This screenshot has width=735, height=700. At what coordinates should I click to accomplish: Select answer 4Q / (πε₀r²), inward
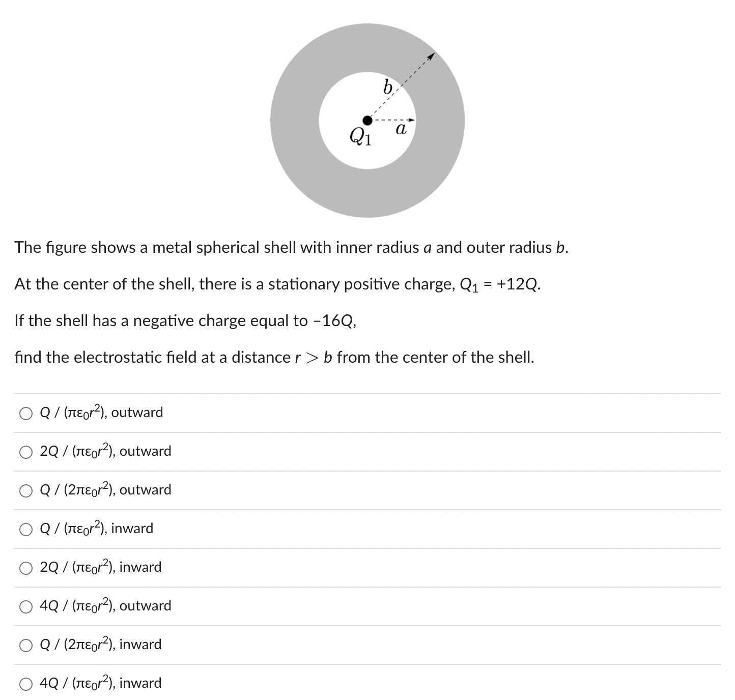pyautogui.click(x=25, y=683)
